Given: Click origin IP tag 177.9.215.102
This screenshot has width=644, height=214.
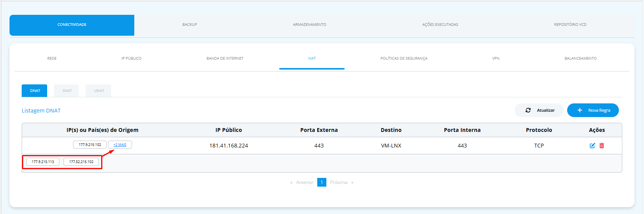Looking at the screenshot, I should pyautogui.click(x=90, y=145).
